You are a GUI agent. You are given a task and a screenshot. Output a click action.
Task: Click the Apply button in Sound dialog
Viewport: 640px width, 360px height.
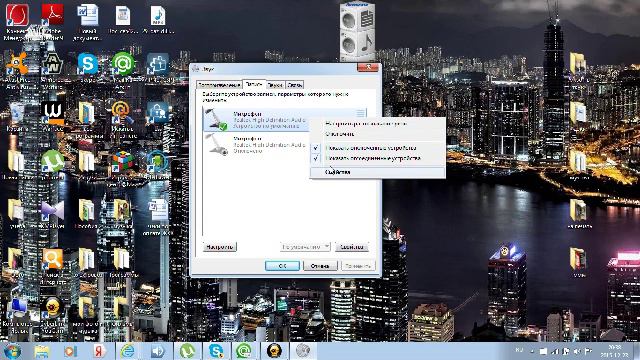click(358, 266)
